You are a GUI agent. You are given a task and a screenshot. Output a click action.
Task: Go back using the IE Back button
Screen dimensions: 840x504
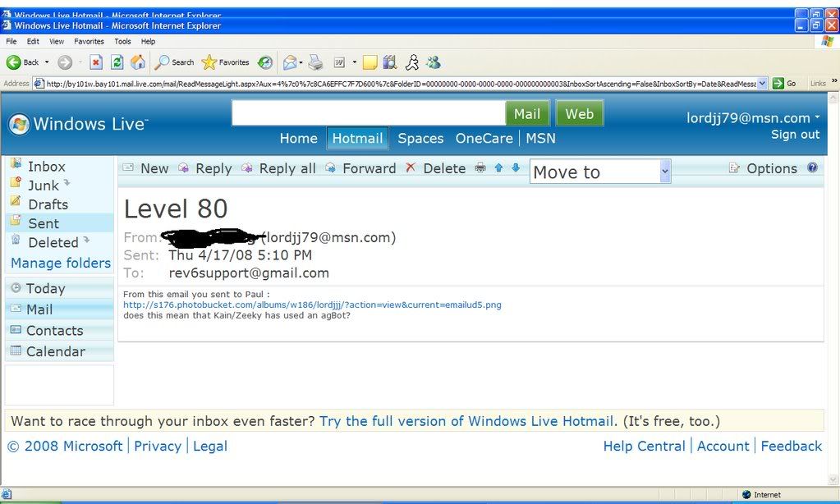tap(22, 62)
